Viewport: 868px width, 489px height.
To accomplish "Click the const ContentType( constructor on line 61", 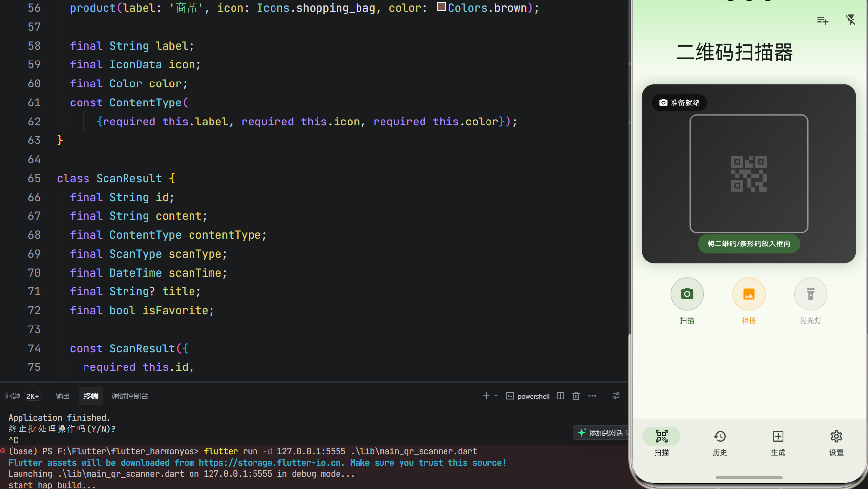I will click(129, 102).
